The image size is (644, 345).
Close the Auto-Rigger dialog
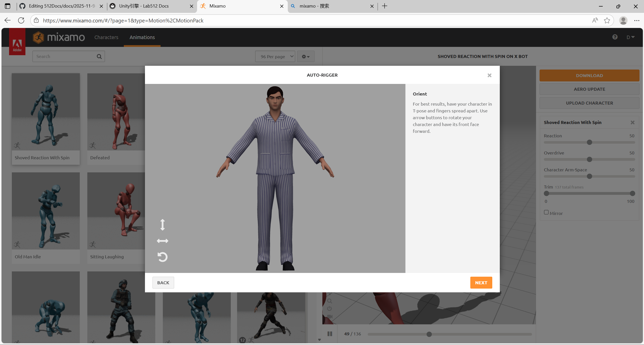[489, 75]
